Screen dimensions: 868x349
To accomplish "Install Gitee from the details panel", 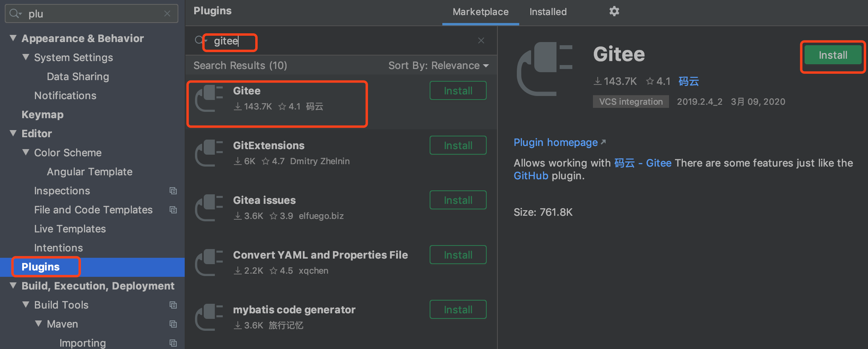I will click(x=833, y=55).
